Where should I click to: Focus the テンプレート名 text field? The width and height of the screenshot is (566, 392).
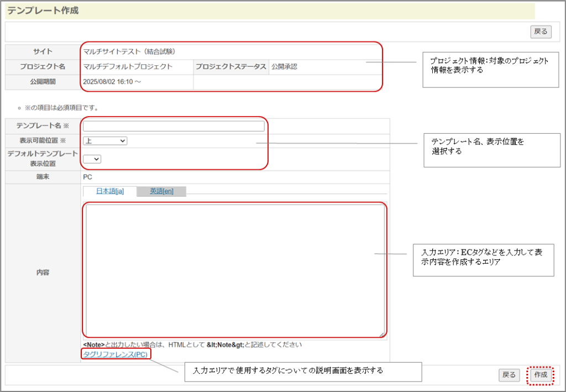[x=174, y=126]
